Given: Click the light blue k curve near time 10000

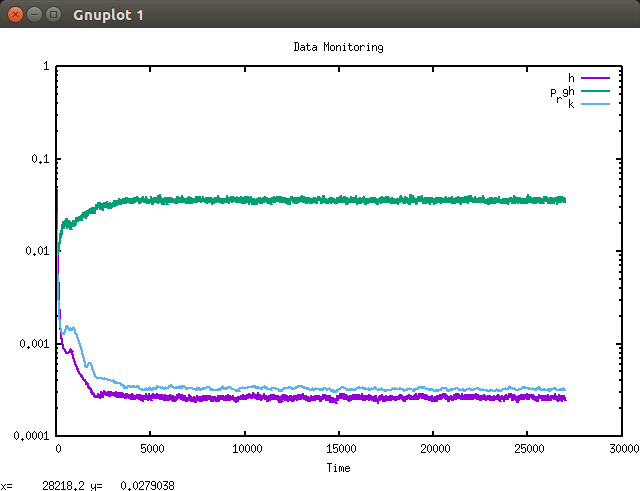Looking at the screenshot, I should [x=245, y=388].
